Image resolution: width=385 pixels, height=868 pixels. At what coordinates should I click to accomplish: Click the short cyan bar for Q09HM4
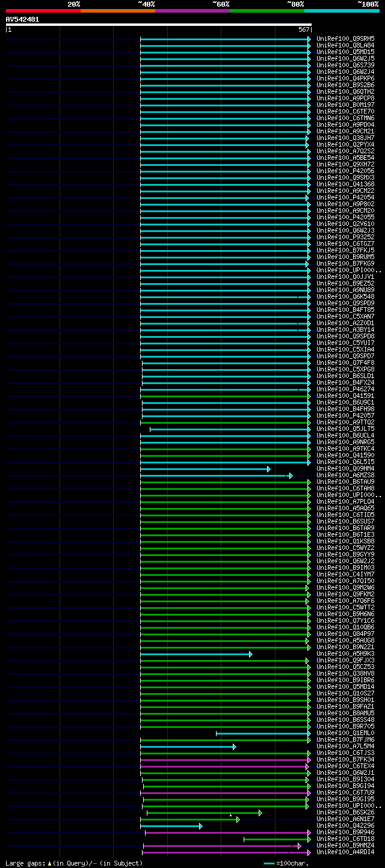click(205, 469)
